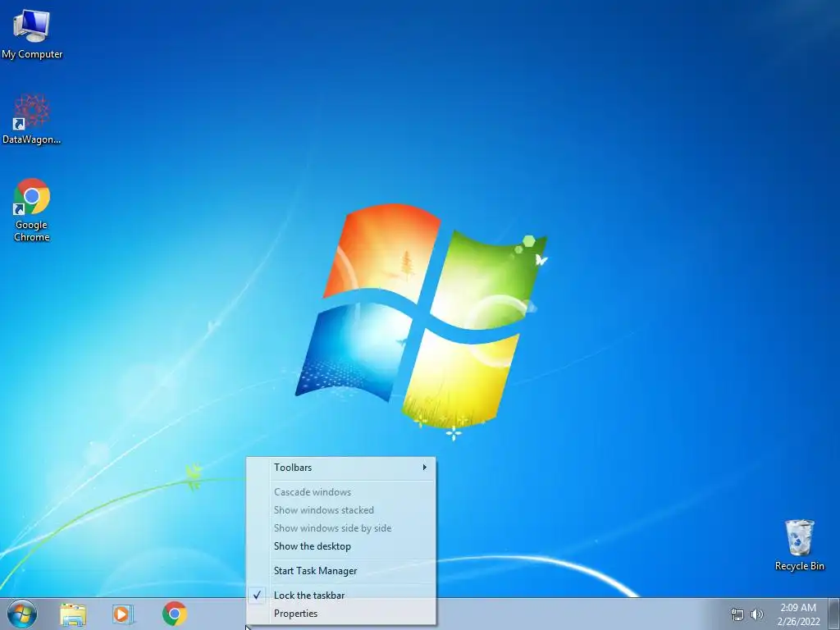Open the My Computer desktop icon
840x630 pixels.
[32, 34]
